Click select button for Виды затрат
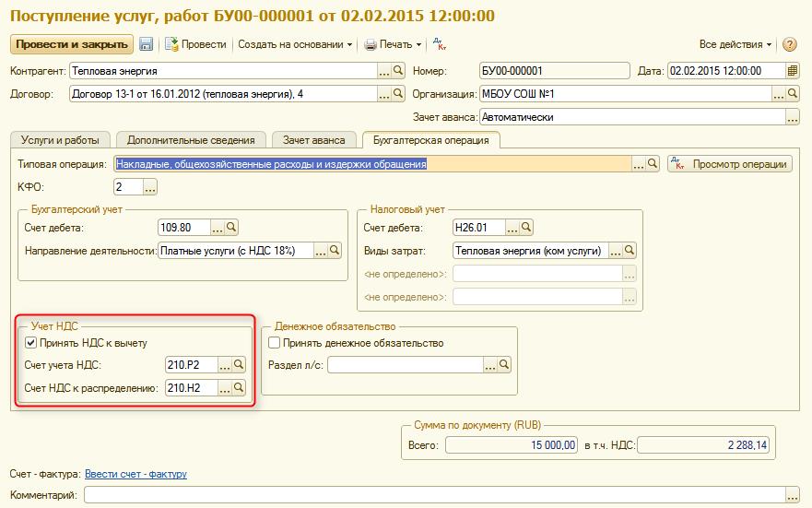Screen dimensions: 812x508 tap(615, 251)
